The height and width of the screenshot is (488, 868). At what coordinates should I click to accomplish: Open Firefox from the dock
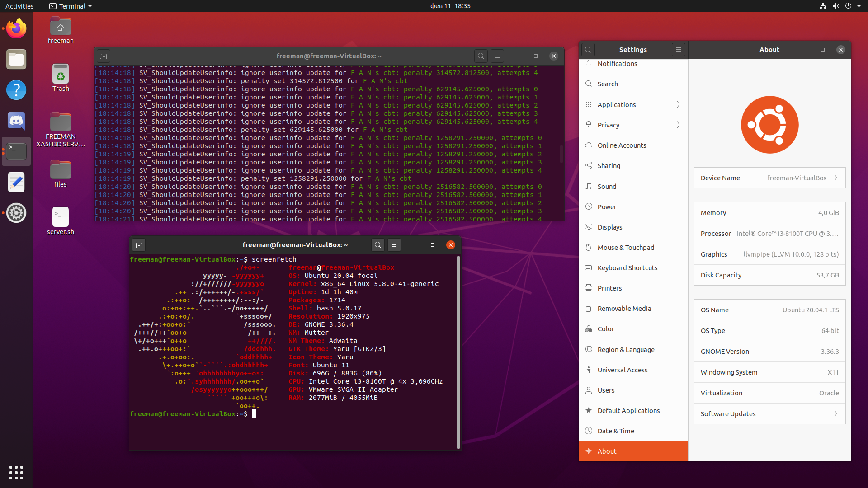pos(16,28)
